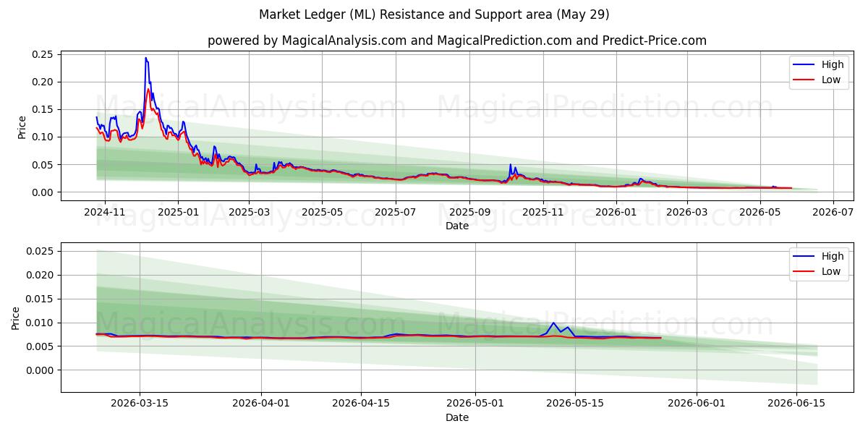Click the '2026-05' date tick label
The height and width of the screenshot is (434, 868).
click(x=759, y=212)
